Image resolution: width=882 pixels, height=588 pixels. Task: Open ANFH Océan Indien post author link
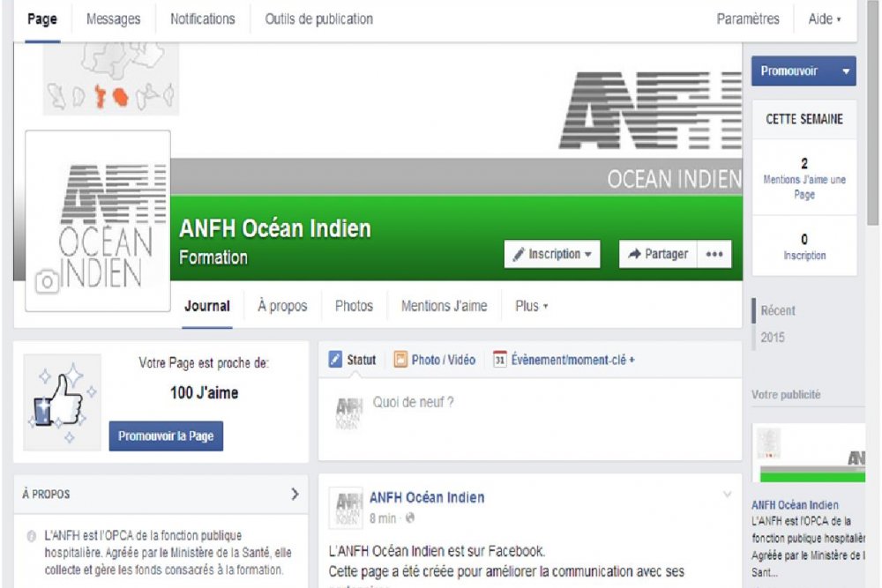click(427, 497)
